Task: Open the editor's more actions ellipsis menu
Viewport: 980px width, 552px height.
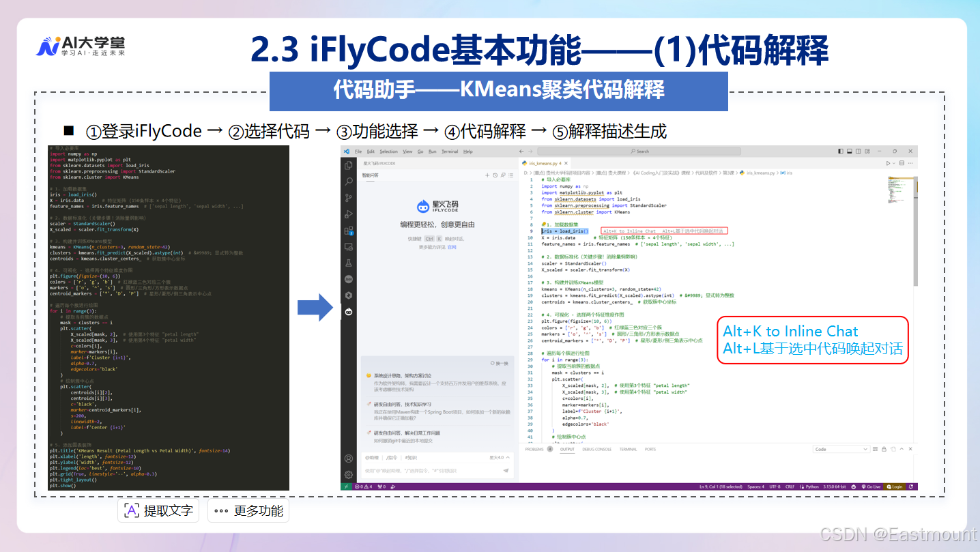Action: (910, 163)
